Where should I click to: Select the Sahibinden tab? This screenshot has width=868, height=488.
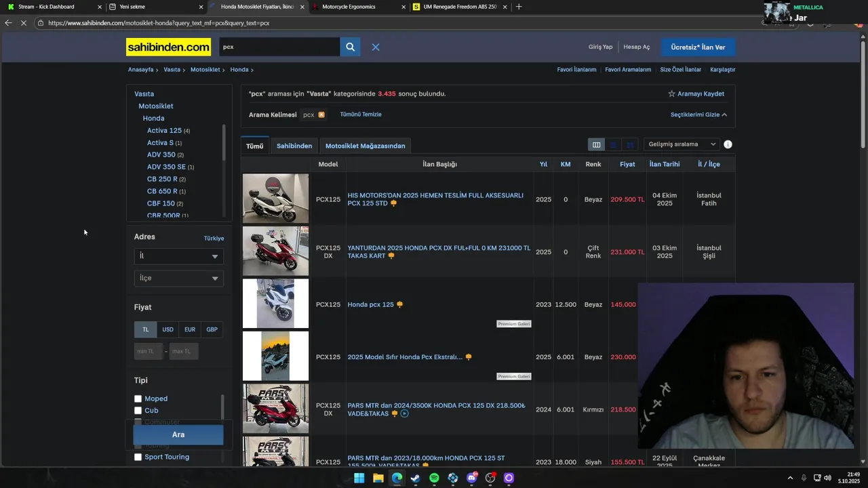[294, 146]
